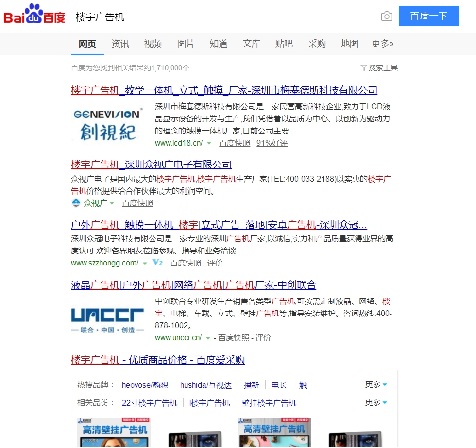
Task: Expand 更多 in the 相关品类 row
Action: 376,402
